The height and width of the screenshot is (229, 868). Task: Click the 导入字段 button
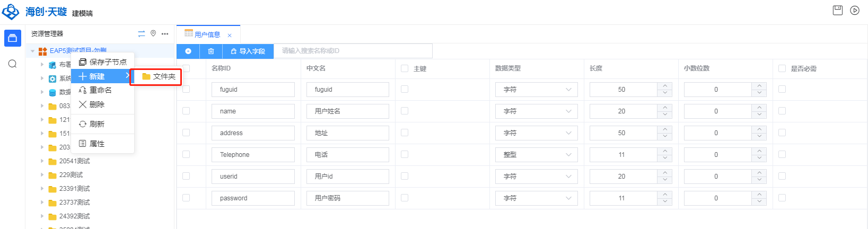(x=248, y=51)
